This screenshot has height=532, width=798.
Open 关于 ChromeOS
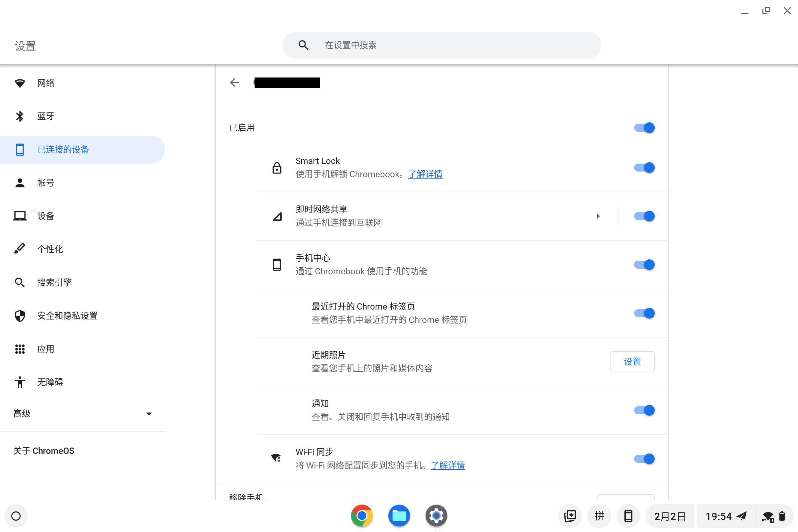[44, 451]
